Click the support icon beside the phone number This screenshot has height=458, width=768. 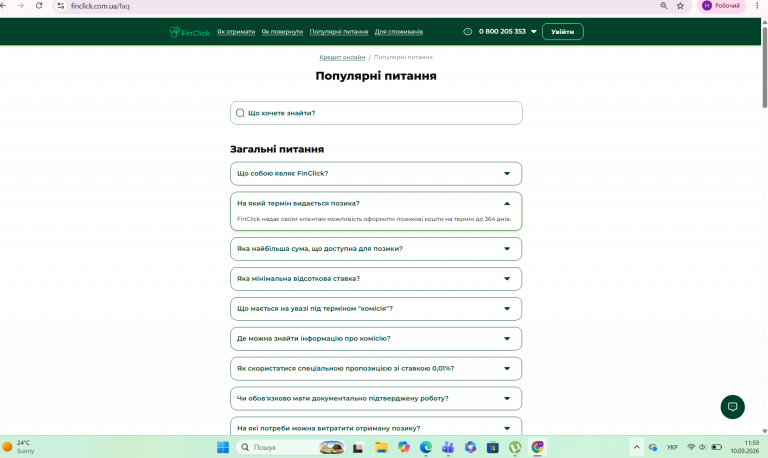468,31
